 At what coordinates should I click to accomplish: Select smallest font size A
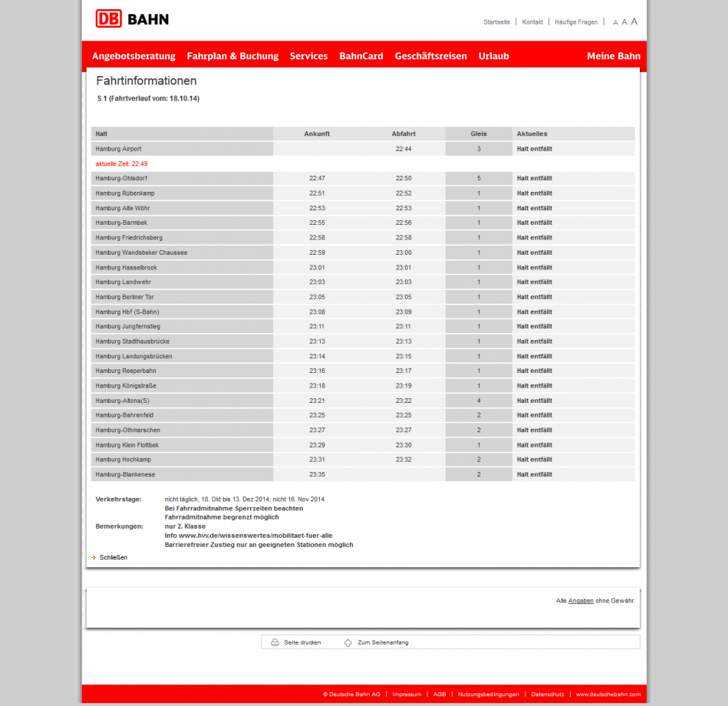pyautogui.click(x=615, y=22)
